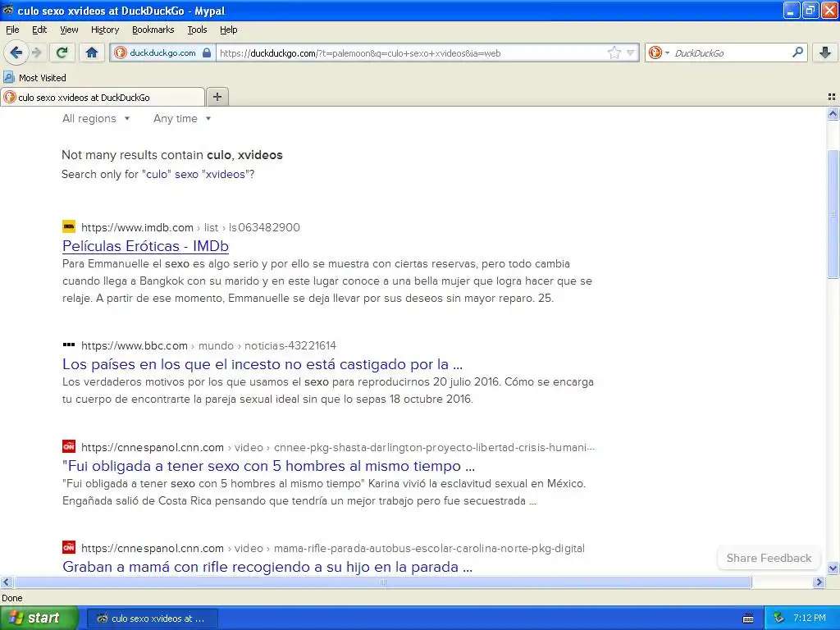This screenshot has height=630, width=840.
Task: Expand the All regions filter
Action: point(96,118)
